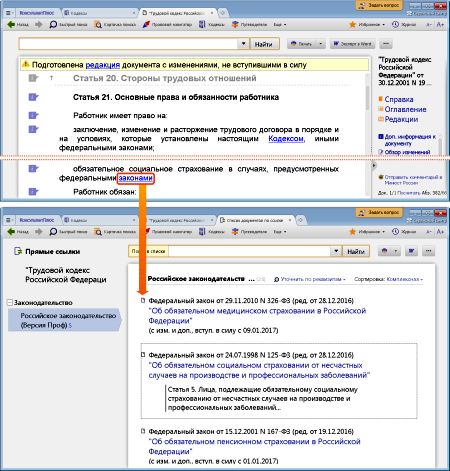Open Справка in right panel
The width and height of the screenshot is (450, 471).
399,99
